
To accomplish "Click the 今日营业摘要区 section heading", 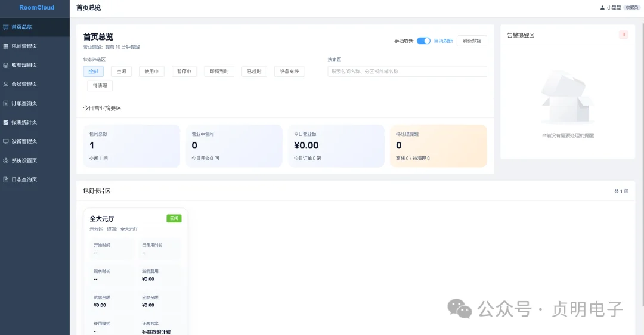I will point(103,108).
